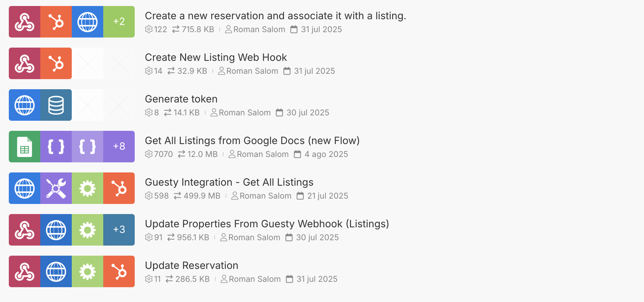The image size is (644, 302).
Task: Click the HTTP Request globe icon on Generate token
Action: [x=25, y=105]
